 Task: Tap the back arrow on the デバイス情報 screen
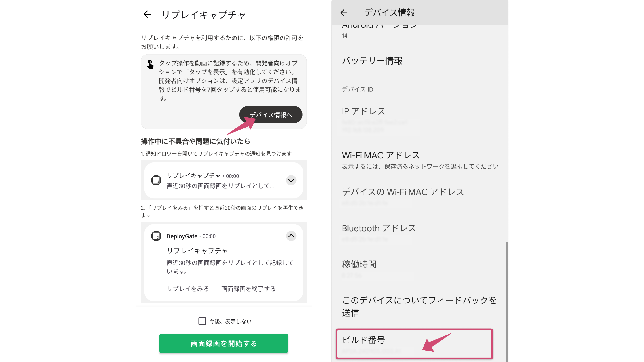coord(344,13)
